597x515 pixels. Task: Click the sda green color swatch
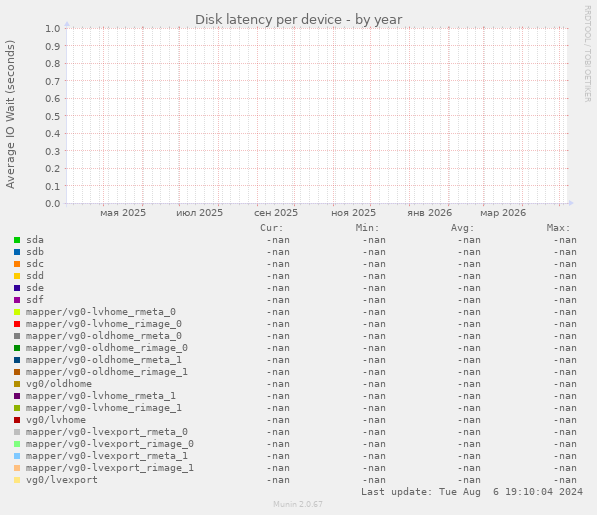click(17, 240)
